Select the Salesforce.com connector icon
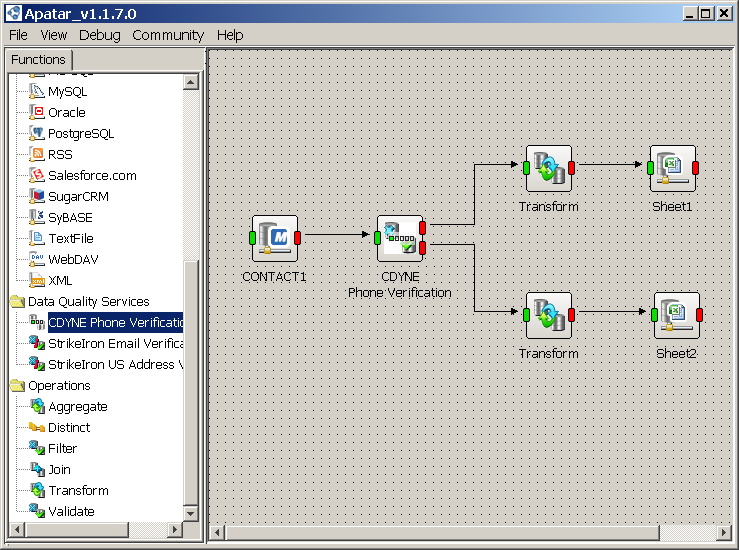This screenshot has height=550, width=739. tap(37, 175)
